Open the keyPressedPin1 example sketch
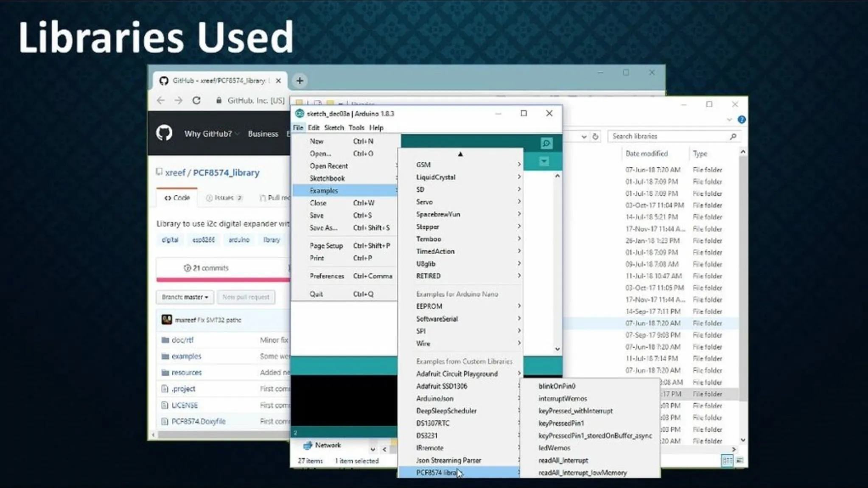 point(590,423)
